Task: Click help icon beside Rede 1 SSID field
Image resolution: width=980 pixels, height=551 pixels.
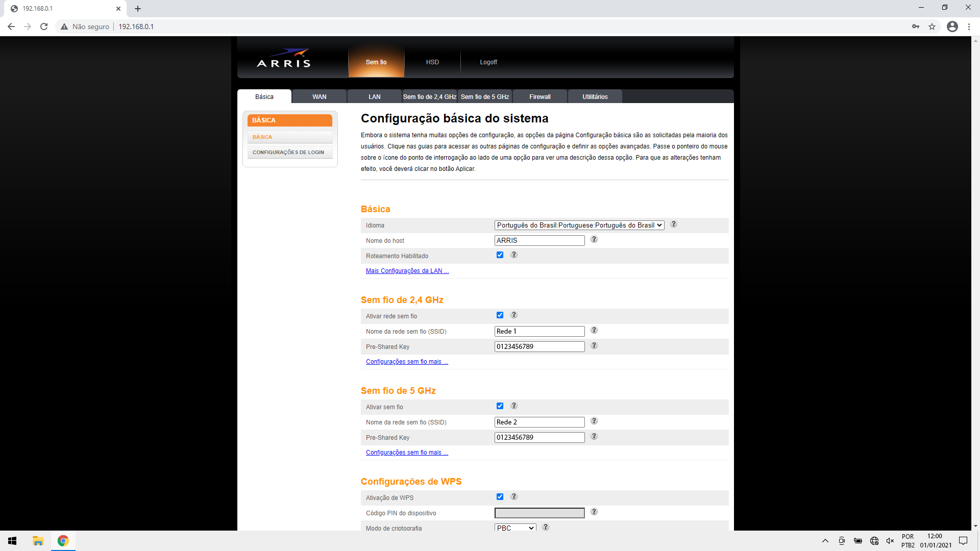Action: tap(594, 330)
